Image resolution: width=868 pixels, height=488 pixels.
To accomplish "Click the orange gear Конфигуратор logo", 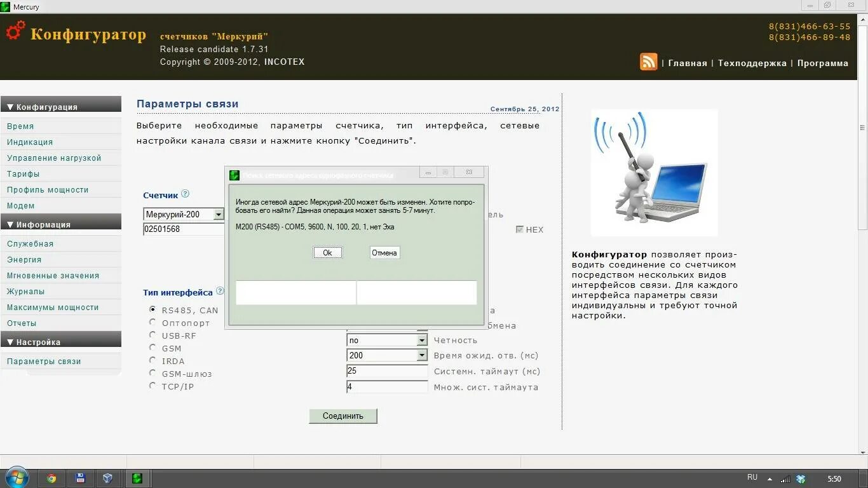I will tap(16, 30).
